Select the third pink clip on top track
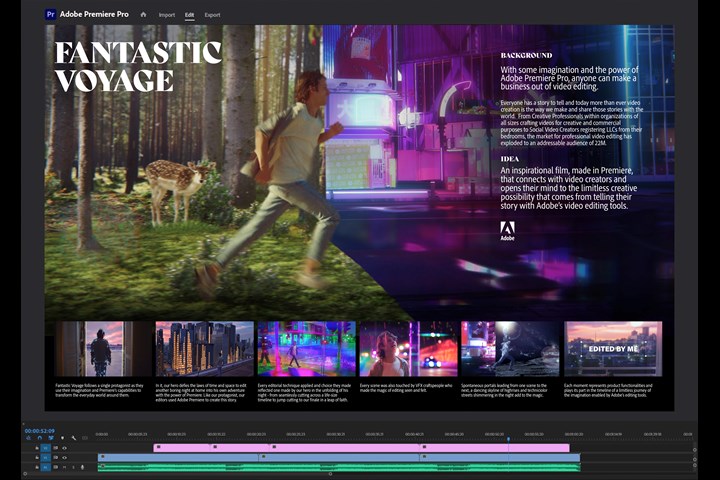720x480 pixels. pos(345,448)
